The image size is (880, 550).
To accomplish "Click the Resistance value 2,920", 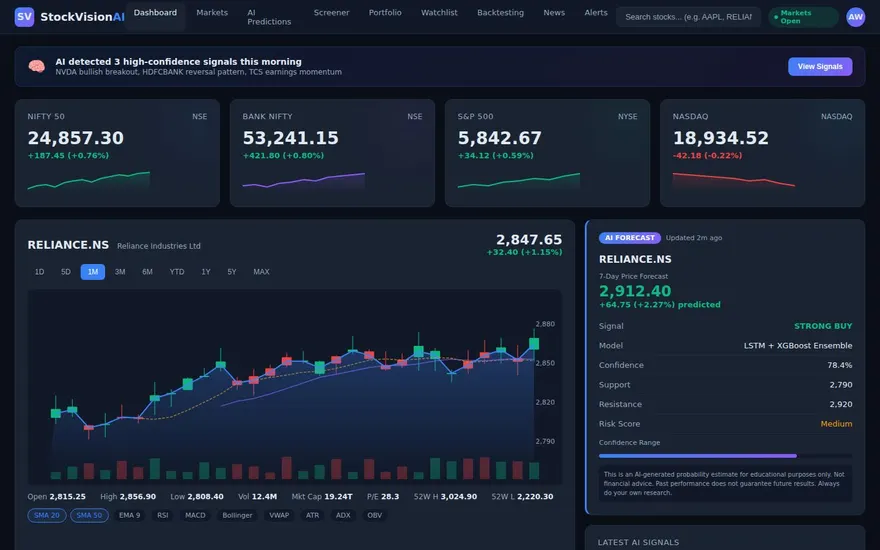I will 841,405.
